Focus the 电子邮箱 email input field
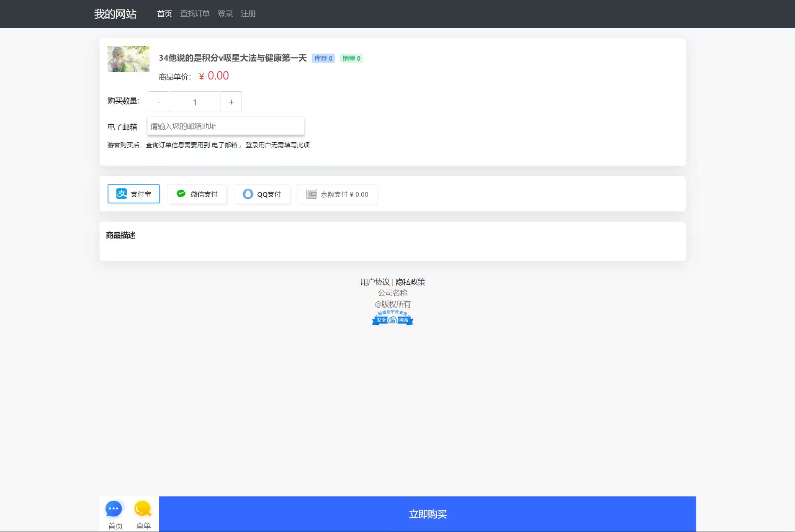The image size is (795, 532). [226, 126]
